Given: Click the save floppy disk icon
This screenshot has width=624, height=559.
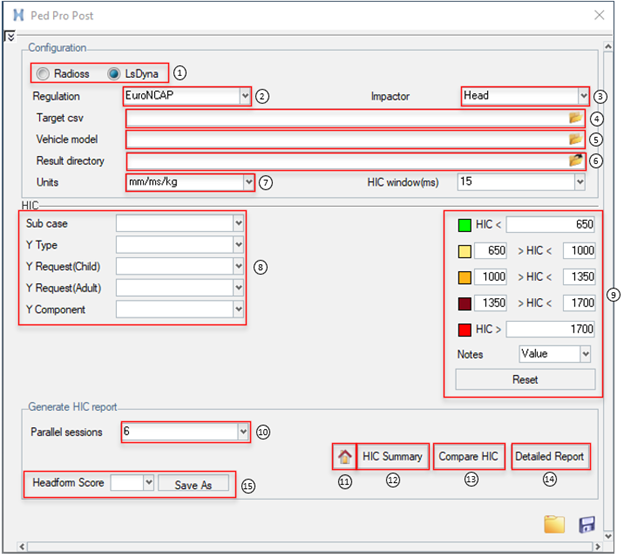Looking at the screenshot, I should (x=587, y=524).
